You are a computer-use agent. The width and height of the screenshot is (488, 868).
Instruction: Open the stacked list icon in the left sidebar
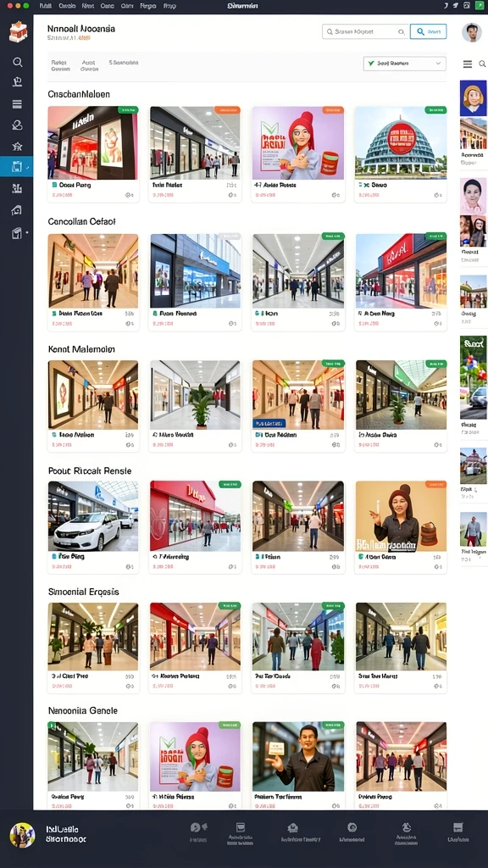[x=17, y=104]
